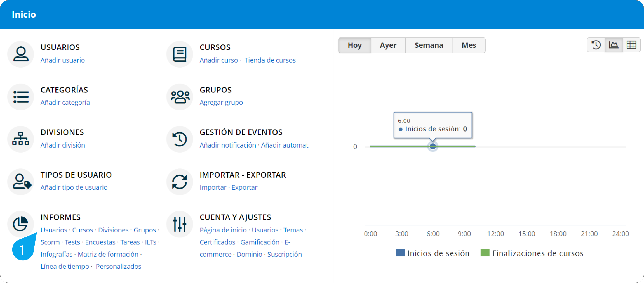Open the ILTs report link
This screenshot has height=283, width=644.
[x=151, y=242]
